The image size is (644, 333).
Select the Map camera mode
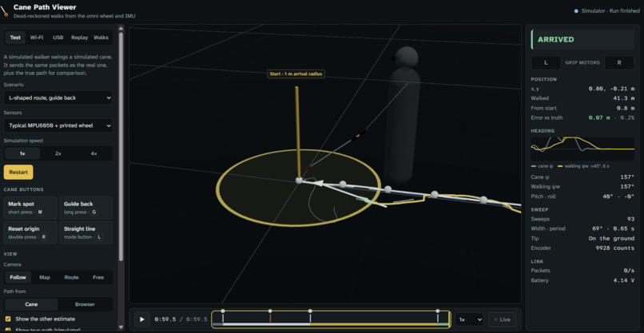point(45,277)
